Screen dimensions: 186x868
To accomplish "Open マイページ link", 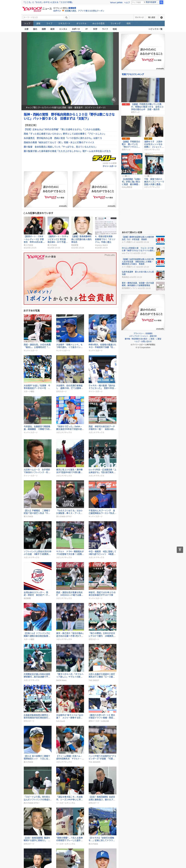I will (139, 17).
